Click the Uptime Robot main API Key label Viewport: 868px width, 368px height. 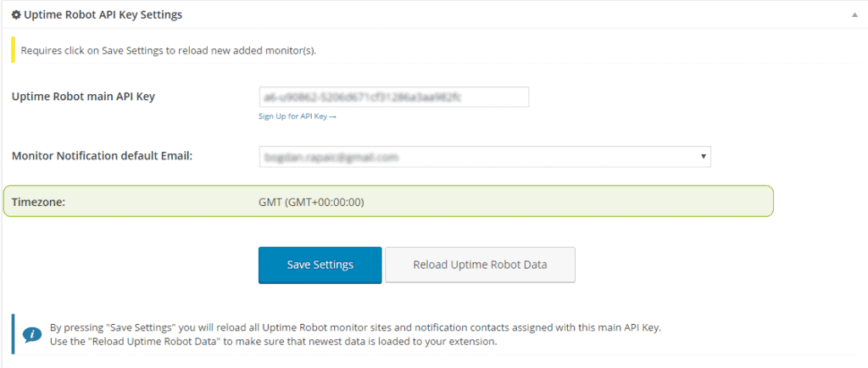point(83,97)
